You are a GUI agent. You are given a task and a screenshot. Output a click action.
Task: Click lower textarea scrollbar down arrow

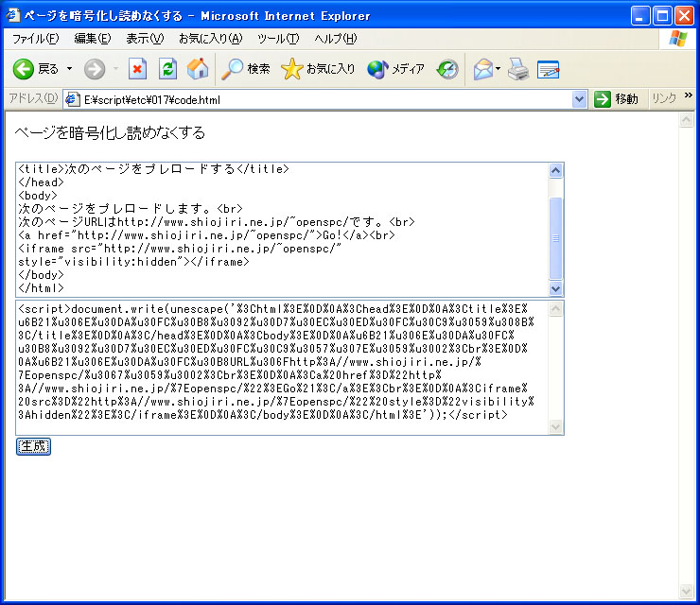pos(555,427)
